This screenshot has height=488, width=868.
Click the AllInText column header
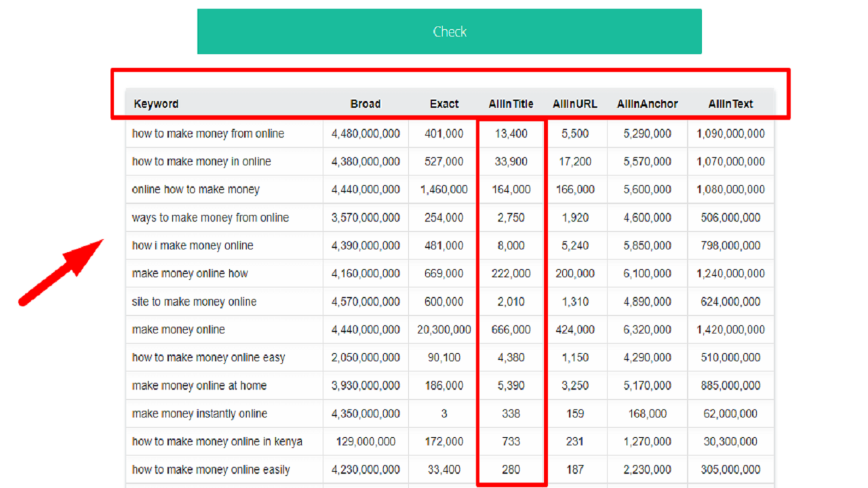tap(730, 104)
